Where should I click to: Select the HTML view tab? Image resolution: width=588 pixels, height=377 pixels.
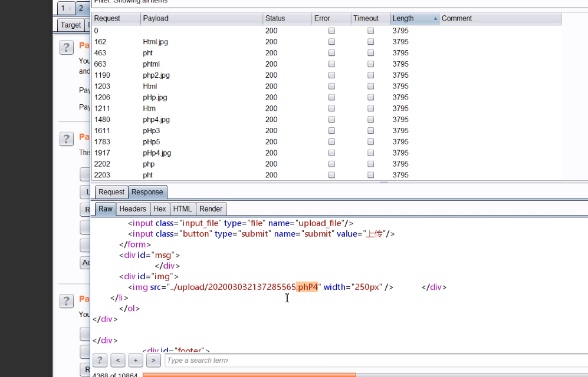tap(183, 209)
